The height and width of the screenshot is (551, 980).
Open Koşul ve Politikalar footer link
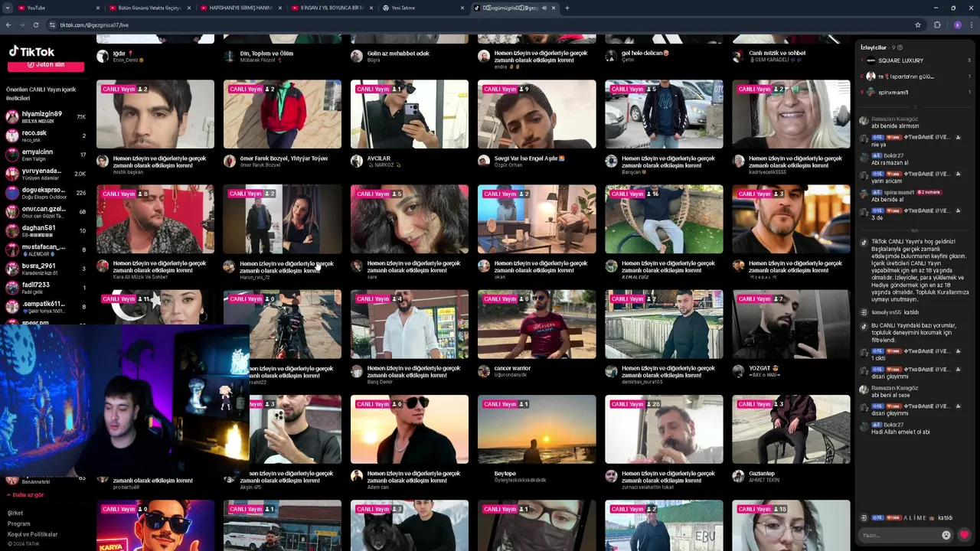click(32, 535)
